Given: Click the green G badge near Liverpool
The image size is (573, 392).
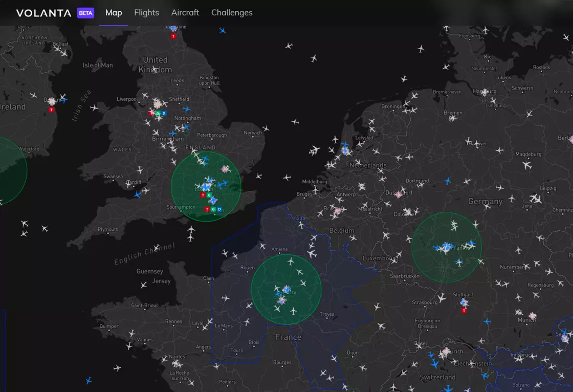Looking at the screenshot, I should pyautogui.click(x=158, y=114).
